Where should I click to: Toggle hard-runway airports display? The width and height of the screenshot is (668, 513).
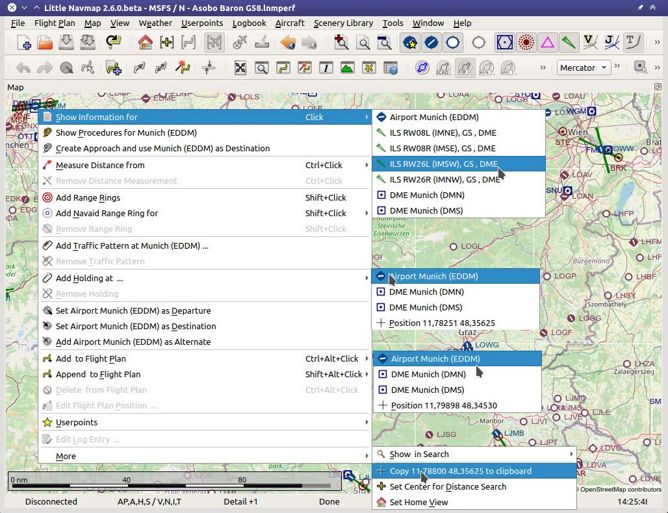tap(431, 43)
